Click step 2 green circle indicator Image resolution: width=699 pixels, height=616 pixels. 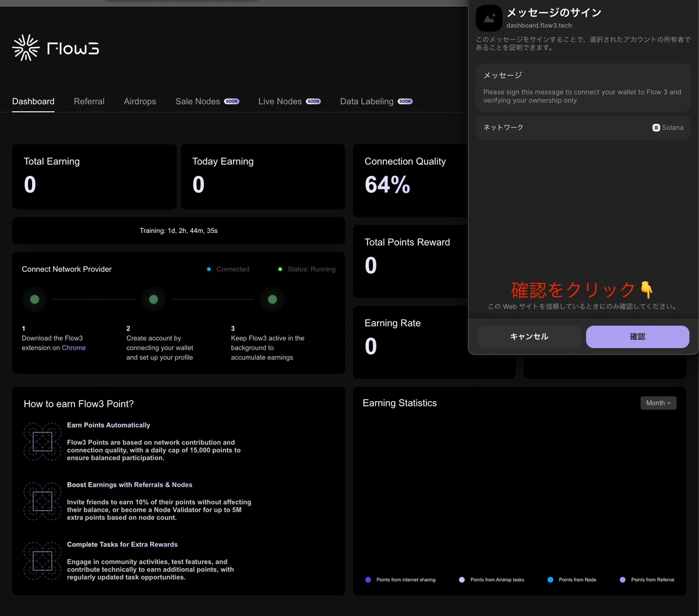(153, 299)
